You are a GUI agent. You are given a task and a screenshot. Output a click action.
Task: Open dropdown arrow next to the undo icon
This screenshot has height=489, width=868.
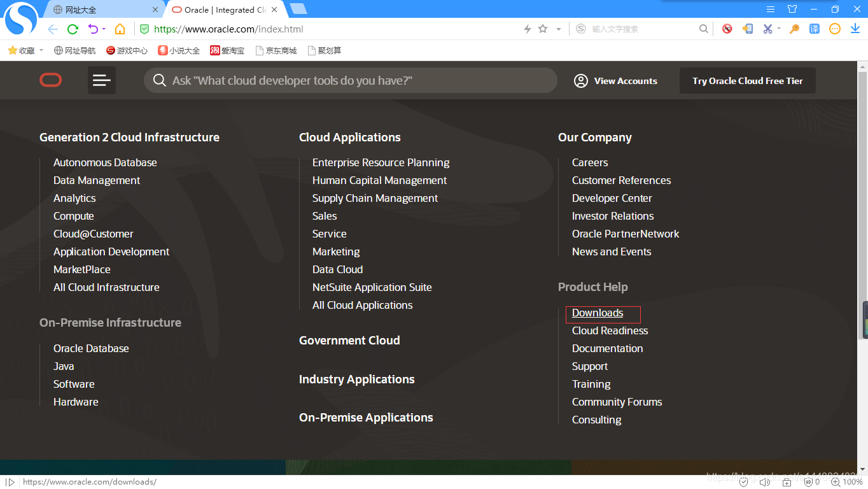coord(104,29)
